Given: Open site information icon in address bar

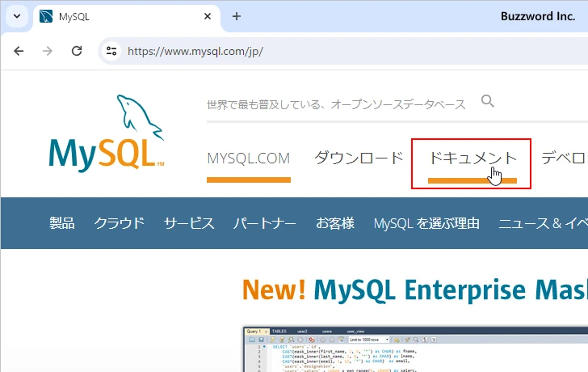Looking at the screenshot, I should pyautogui.click(x=112, y=51).
